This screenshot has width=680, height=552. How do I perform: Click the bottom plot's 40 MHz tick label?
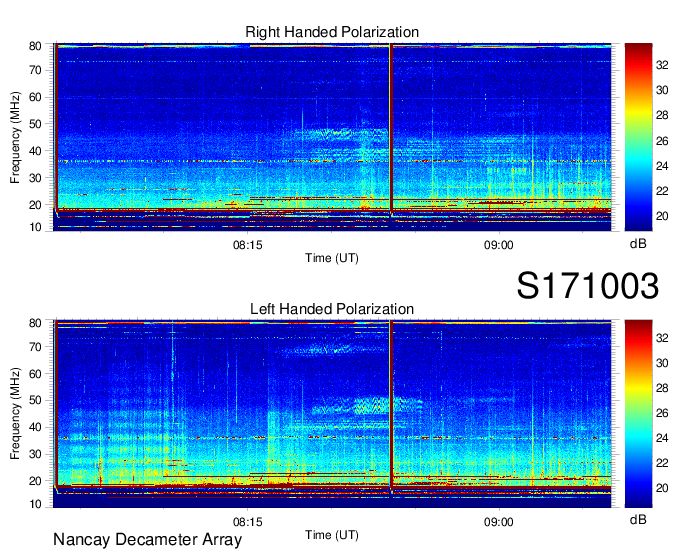click(35, 427)
